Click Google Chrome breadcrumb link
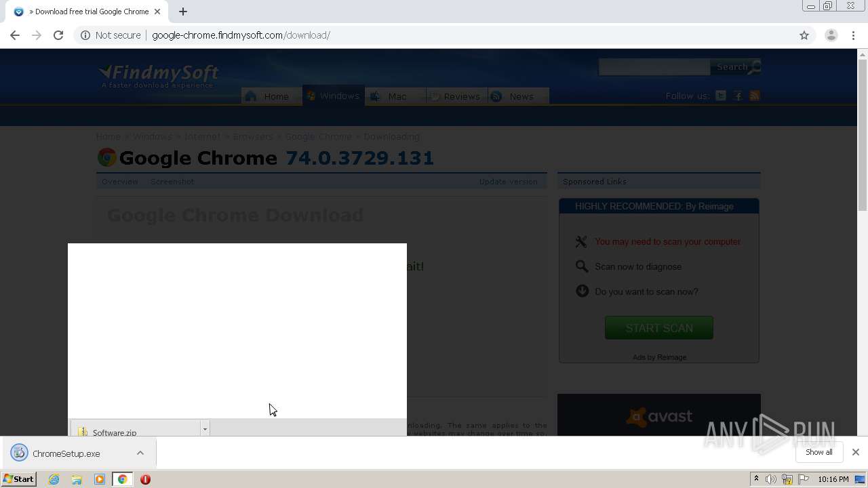This screenshot has width=868, height=488. pos(318,136)
